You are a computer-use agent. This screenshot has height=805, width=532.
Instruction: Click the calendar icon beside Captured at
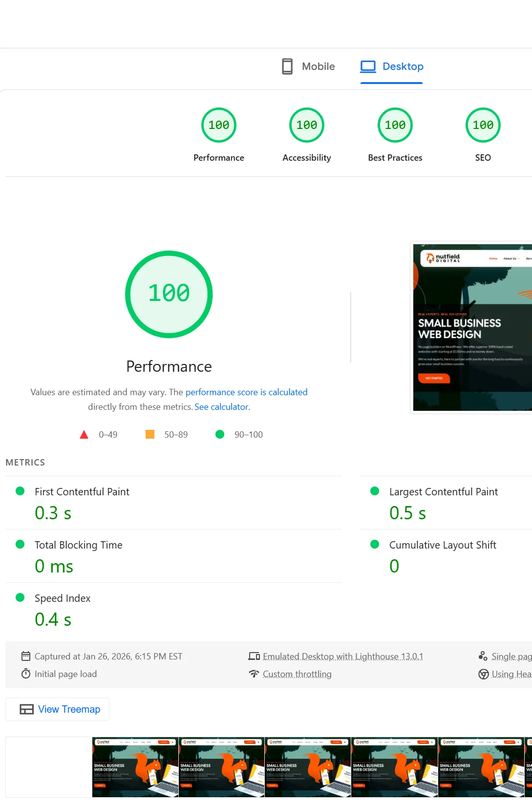click(x=26, y=657)
